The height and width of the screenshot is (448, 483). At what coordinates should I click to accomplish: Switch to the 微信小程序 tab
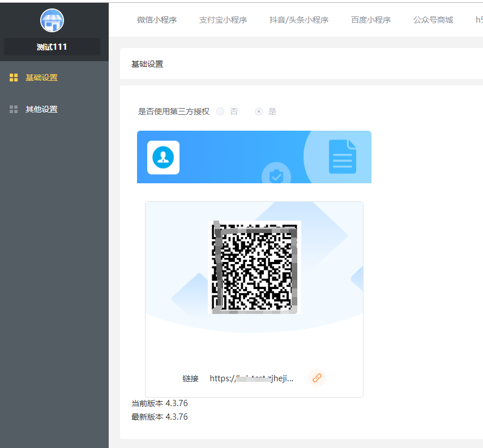pos(157,20)
